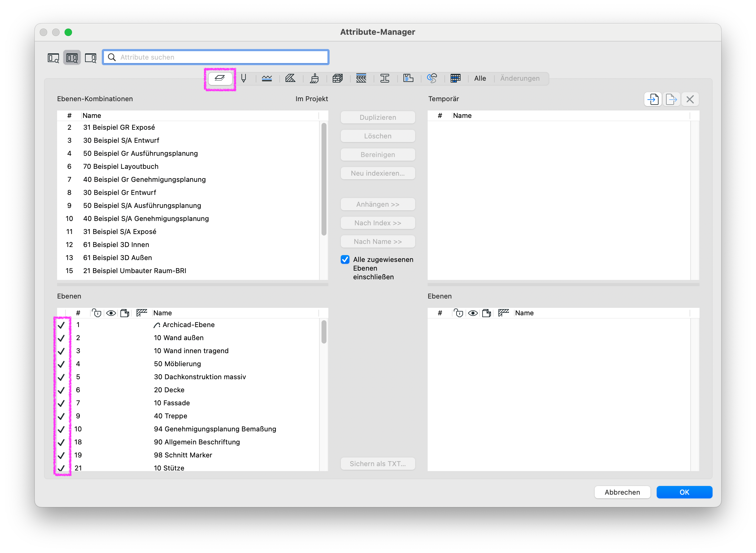Toggle checkmark for 30 Dachkonstruktion massiv
This screenshot has width=756, height=553.
click(x=61, y=377)
